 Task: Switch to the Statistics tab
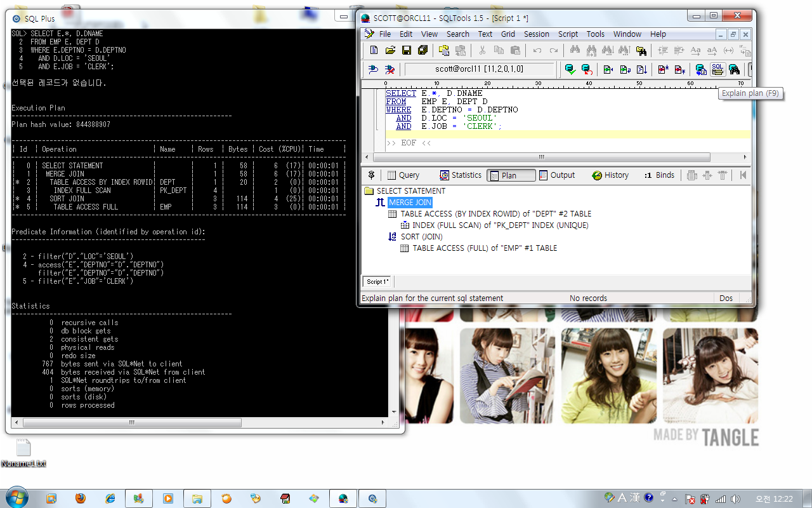[x=460, y=175]
